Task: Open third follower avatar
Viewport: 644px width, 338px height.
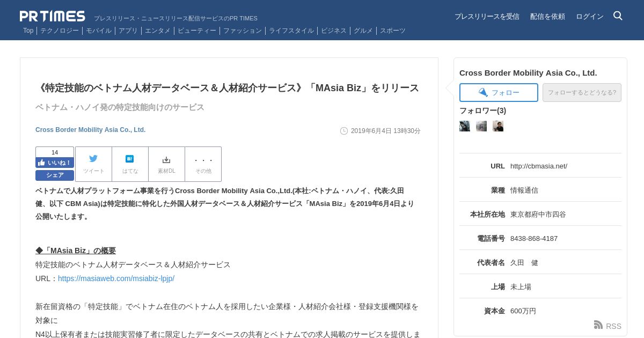Action: (498, 126)
